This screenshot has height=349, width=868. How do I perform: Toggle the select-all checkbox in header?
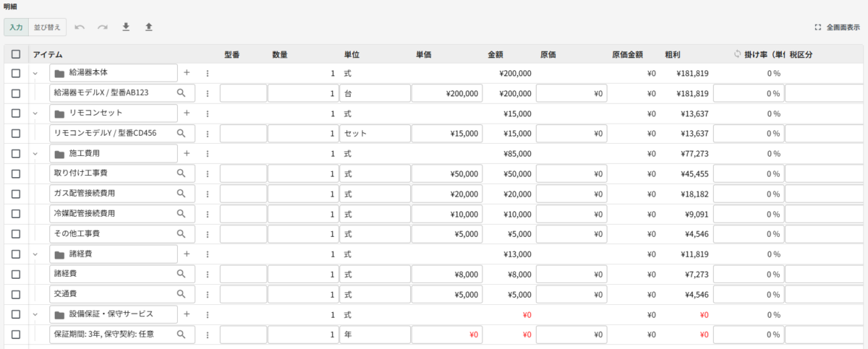tap(16, 54)
